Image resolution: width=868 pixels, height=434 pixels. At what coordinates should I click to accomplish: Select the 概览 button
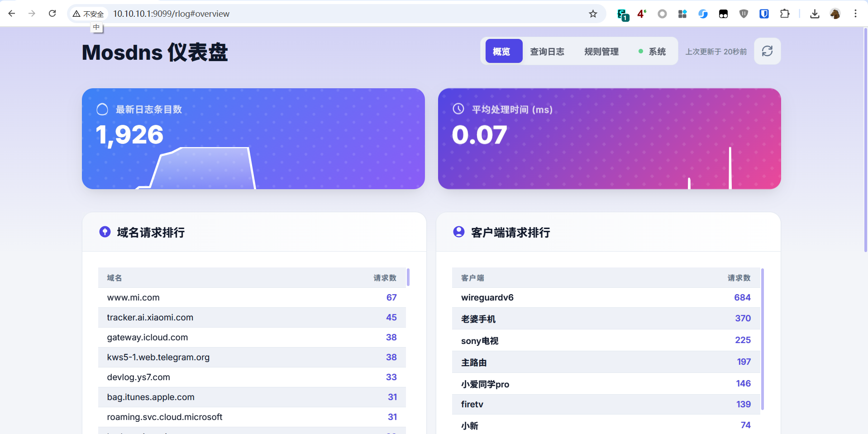[x=503, y=51]
